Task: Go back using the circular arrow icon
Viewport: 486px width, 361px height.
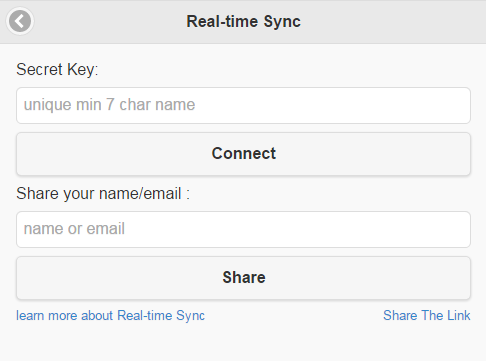Action: pos(20,21)
